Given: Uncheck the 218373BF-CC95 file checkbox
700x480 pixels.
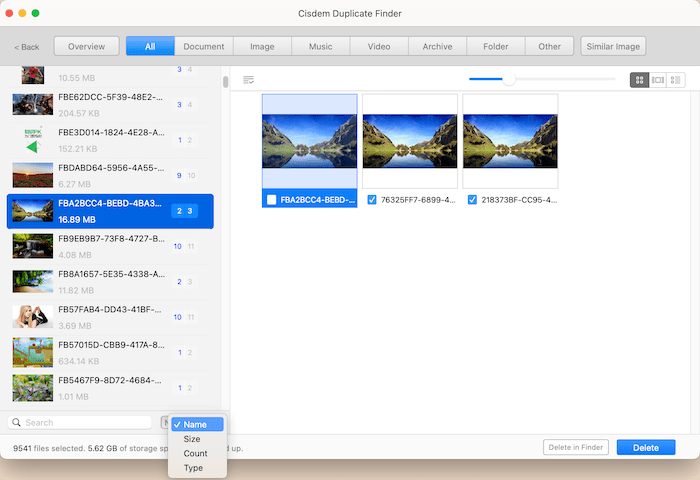Looking at the screenshot, I should point(472,199).
